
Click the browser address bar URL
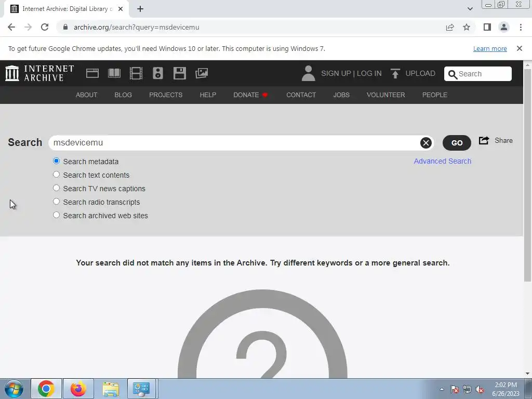pos(137,27)
